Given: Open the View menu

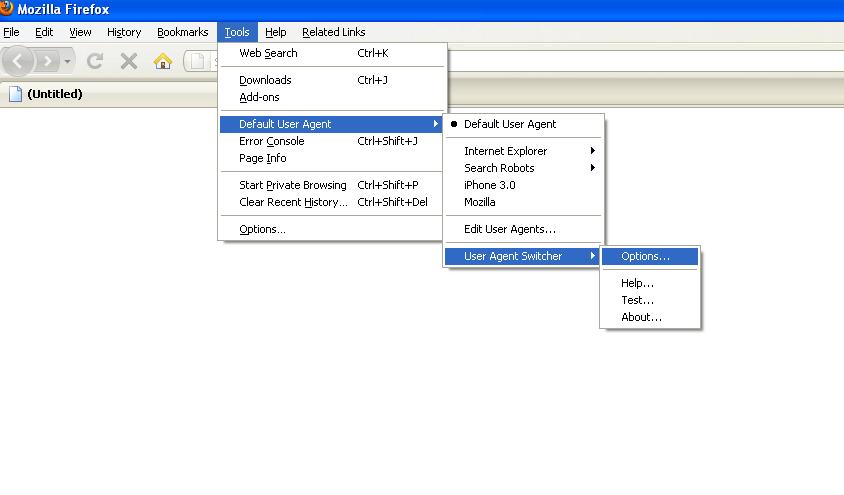Looking at the screenshot, I should (80, 32).
